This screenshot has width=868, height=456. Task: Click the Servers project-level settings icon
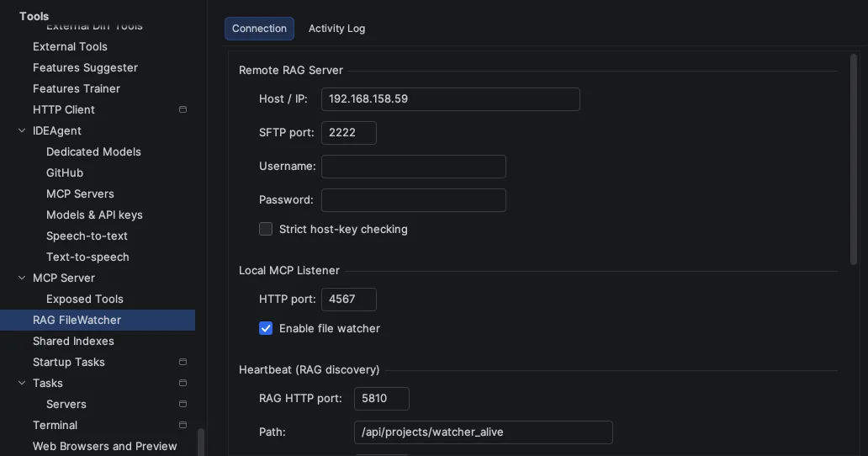click(x=183, y=404)
